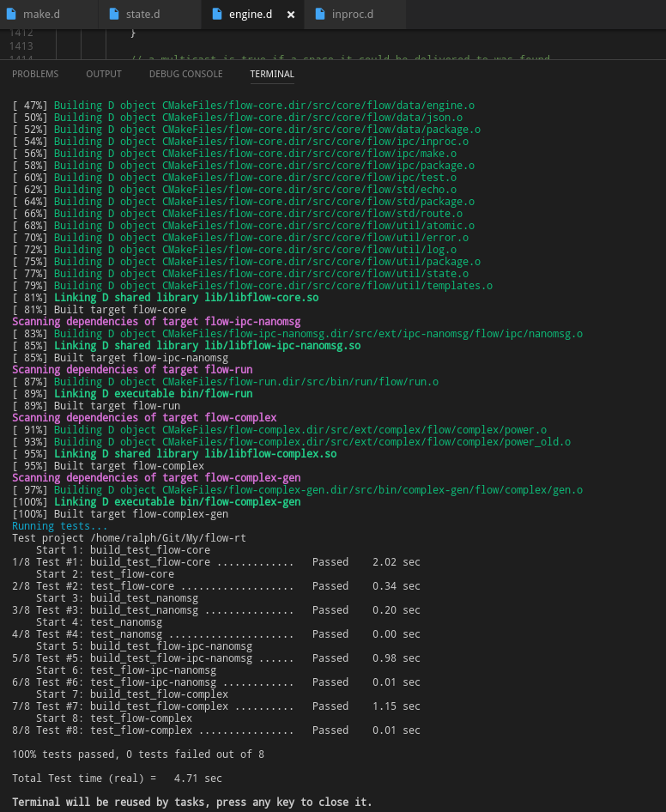The image size is (666, 812).
Task: Click the 'Test #4: test_nanomsg' result line
Action: pyautogui.click(x=216, y=634)
